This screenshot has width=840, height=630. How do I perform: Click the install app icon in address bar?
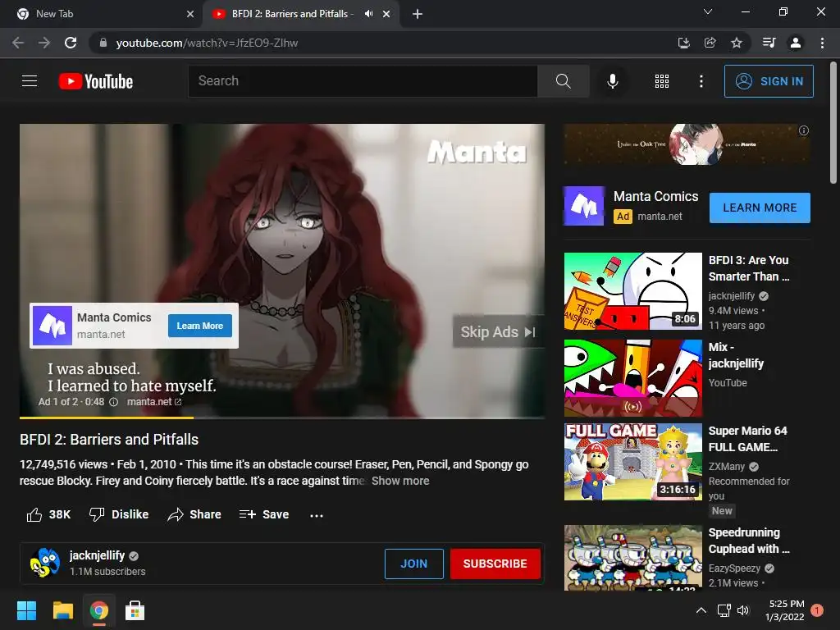tap(683, 43)
